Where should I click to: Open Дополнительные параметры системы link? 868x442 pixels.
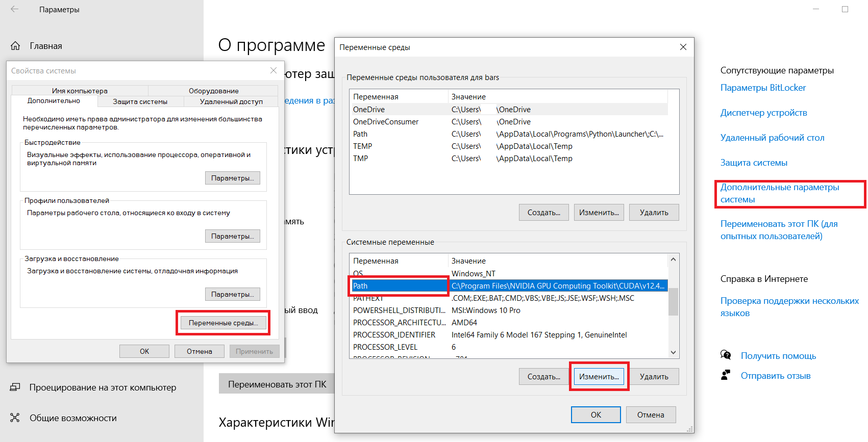(x=779, y=193)
